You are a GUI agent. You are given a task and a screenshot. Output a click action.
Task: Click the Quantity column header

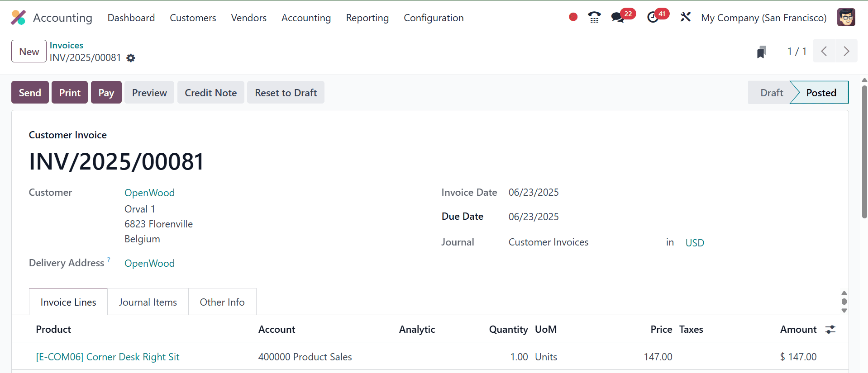(x=508, y=329)
